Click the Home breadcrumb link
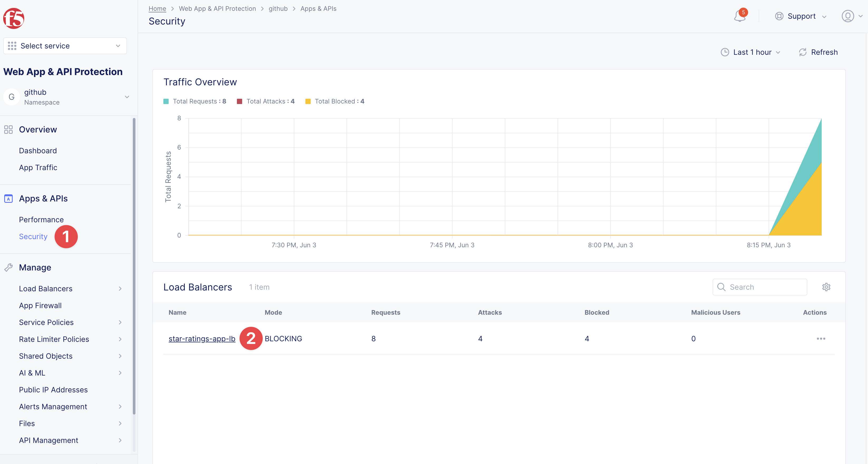Screen dimensions: 868x464 tap(157, 8)
